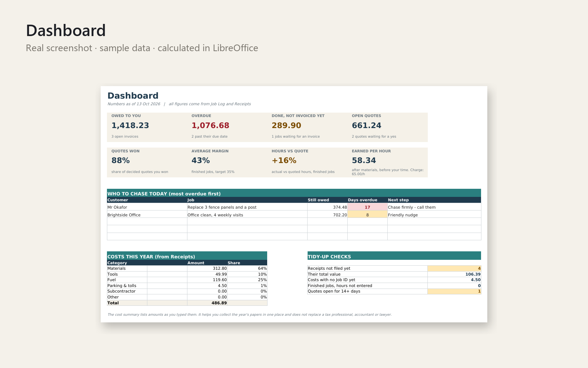Image resolution: width=588 pixels, height=368 pixels.
Task: Click the Fuel amount 119.60
Action: [207, 280]
